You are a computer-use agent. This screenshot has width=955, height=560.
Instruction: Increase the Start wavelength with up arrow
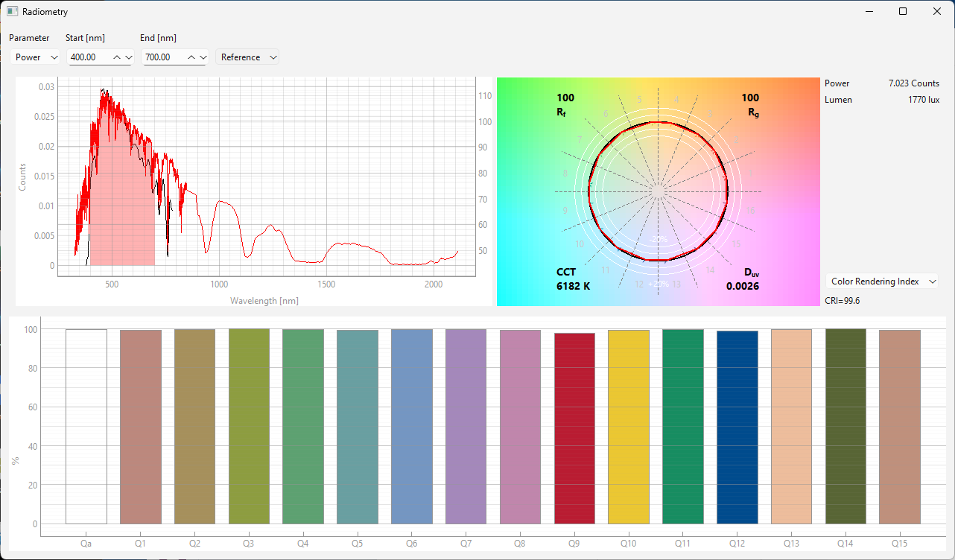click(117, 57)
